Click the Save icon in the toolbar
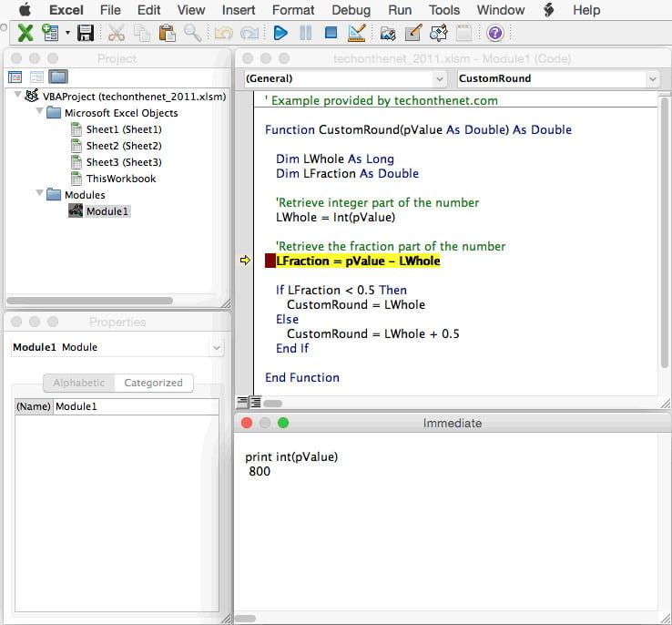Image resolution: width=672 pixels, height=625 pixels. 86,34
